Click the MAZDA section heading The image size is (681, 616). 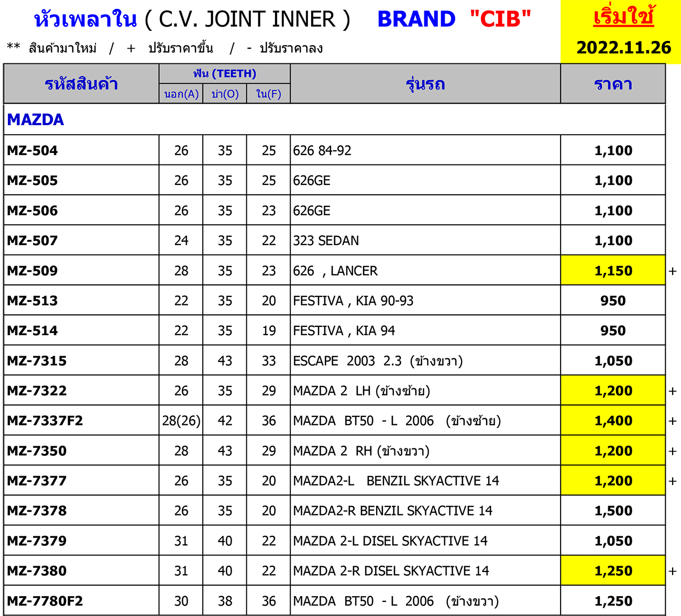[36, 120]
